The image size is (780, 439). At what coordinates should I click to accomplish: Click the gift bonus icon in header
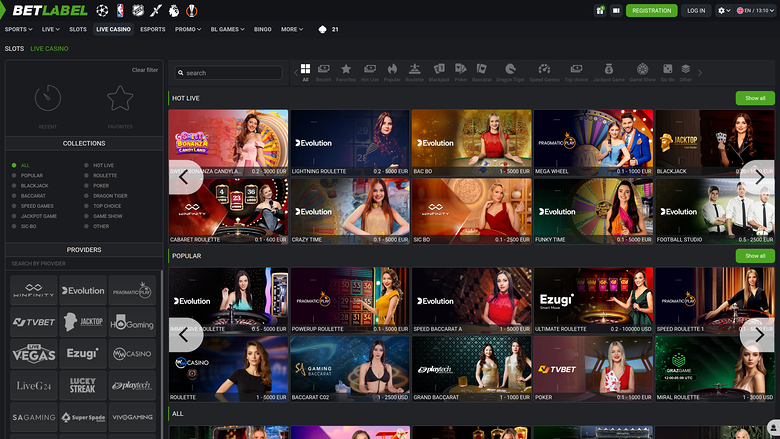pos(600,10)
